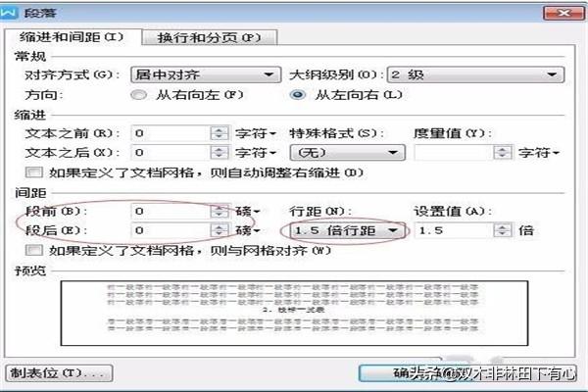Click the 文本之前 spinner arrows

(219, 133)
